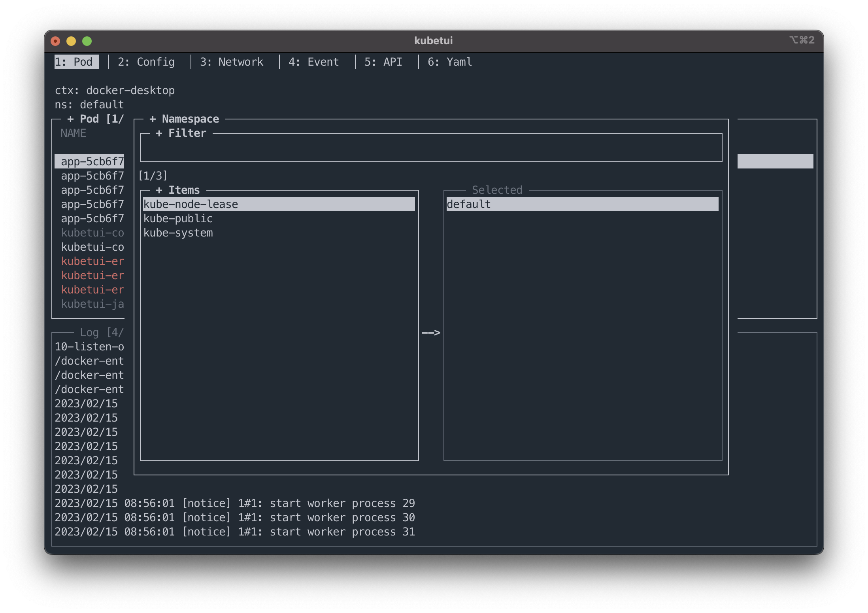Open the 3: Network tab
The image size is (868, 613).
tap(231, 62)
